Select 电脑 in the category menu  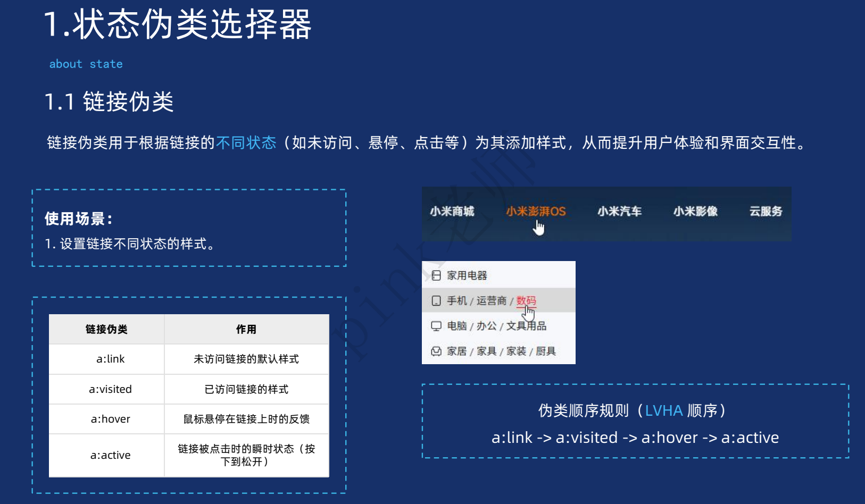456,326
